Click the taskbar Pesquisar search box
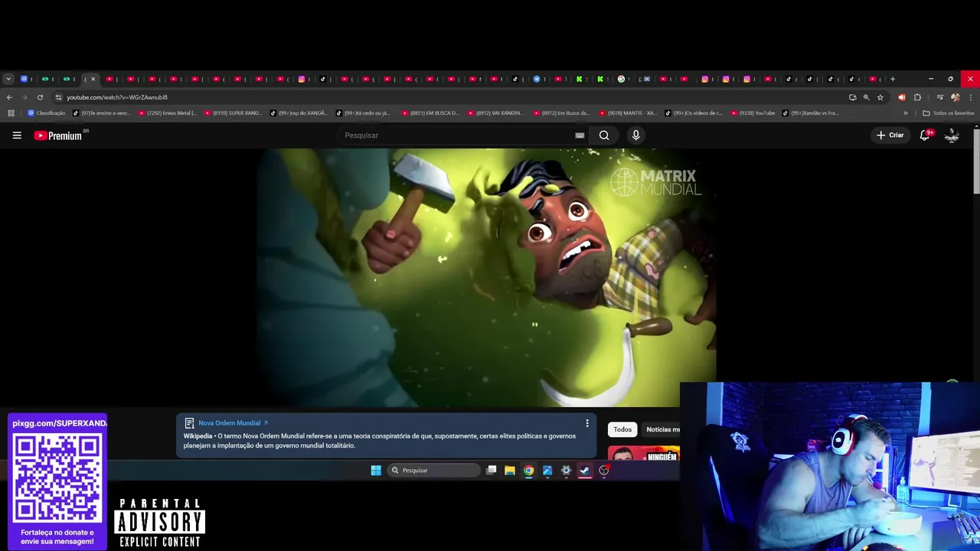Image resolution: width=980 pixels, height=551 pixels. (x=433, y=471)
